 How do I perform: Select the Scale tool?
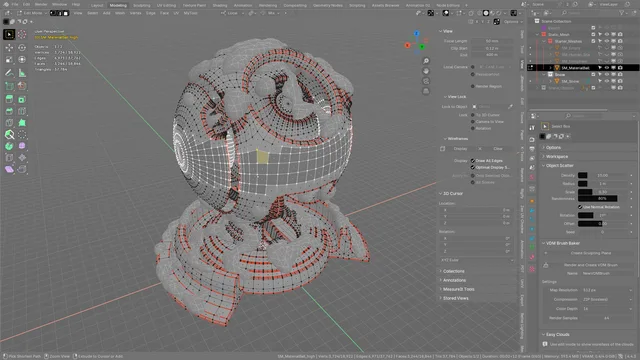coord(9,60)
